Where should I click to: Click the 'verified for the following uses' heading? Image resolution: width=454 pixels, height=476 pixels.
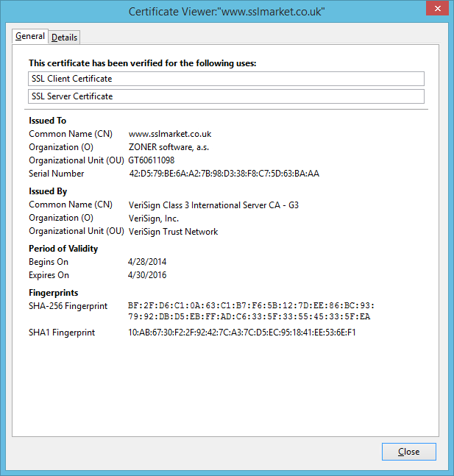click(143, 63)
